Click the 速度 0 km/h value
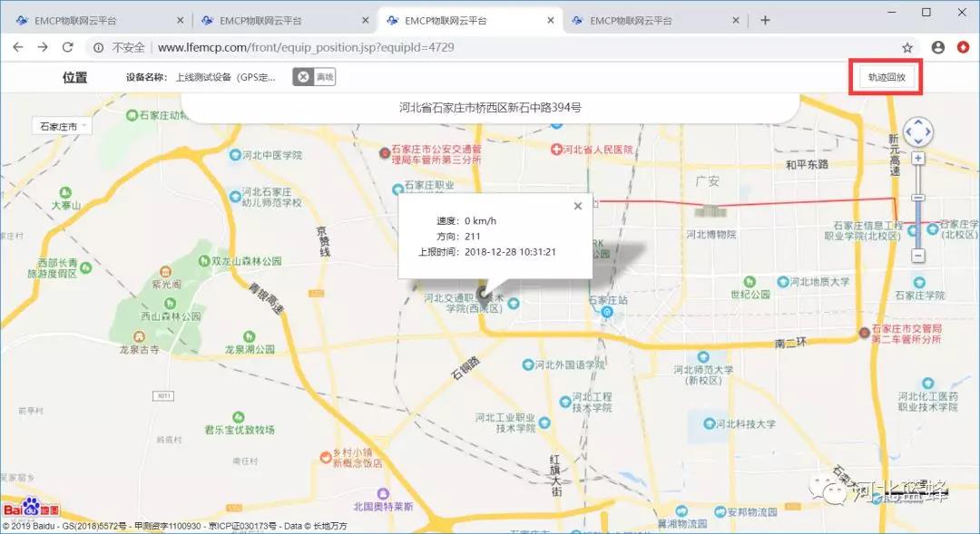The image size is (980, 534). point(480,220)
